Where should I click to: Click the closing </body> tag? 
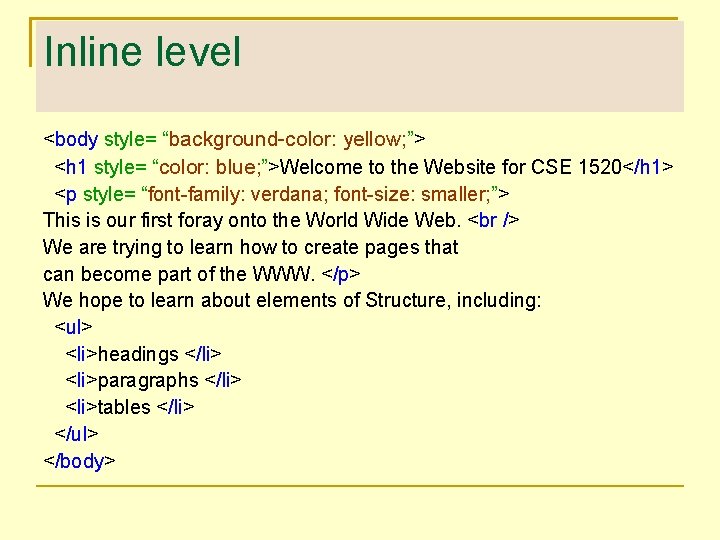(x=79, y=461)
